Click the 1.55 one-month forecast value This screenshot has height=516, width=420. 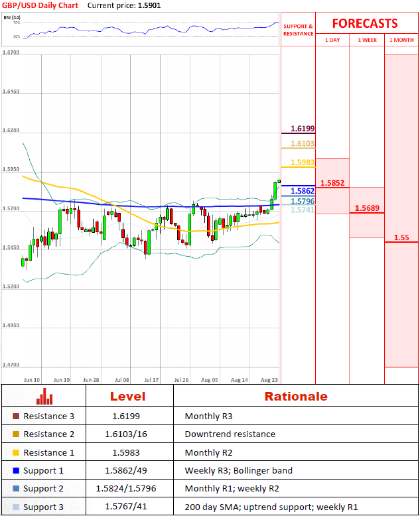click(401, 237)
